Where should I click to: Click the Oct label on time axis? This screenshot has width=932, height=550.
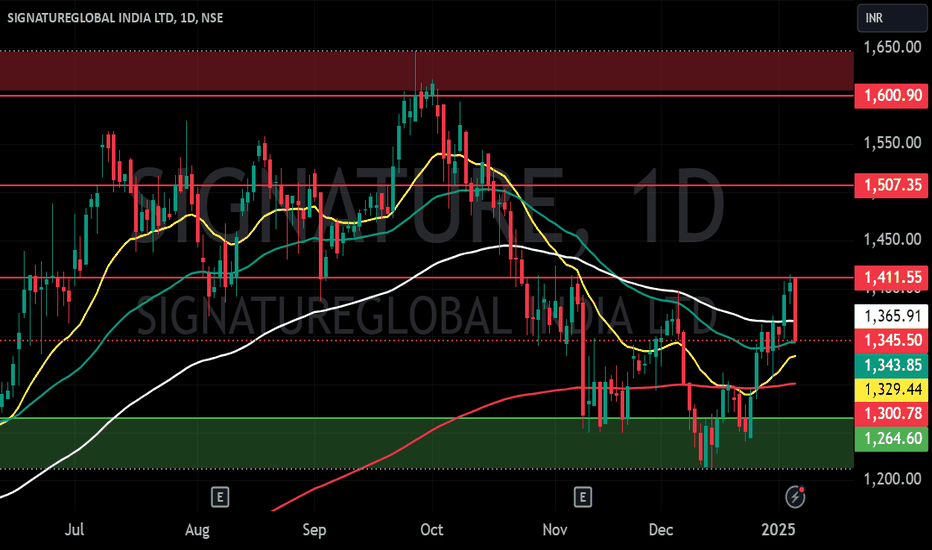[432, 529]
